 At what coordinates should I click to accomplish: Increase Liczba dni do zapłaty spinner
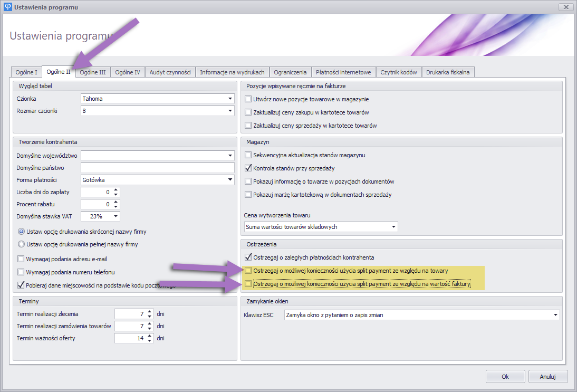[116, 190]
